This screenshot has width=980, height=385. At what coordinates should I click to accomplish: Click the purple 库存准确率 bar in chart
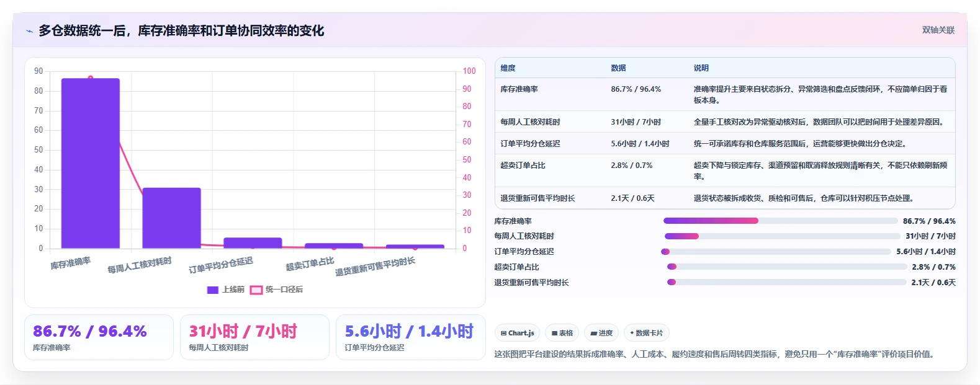point(91,163)
